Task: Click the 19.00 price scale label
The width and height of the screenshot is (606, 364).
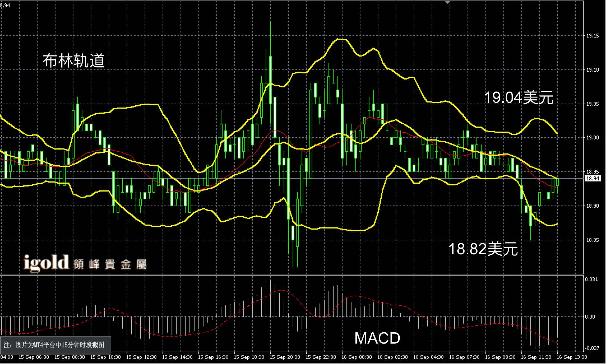Action: pos(593,137)
